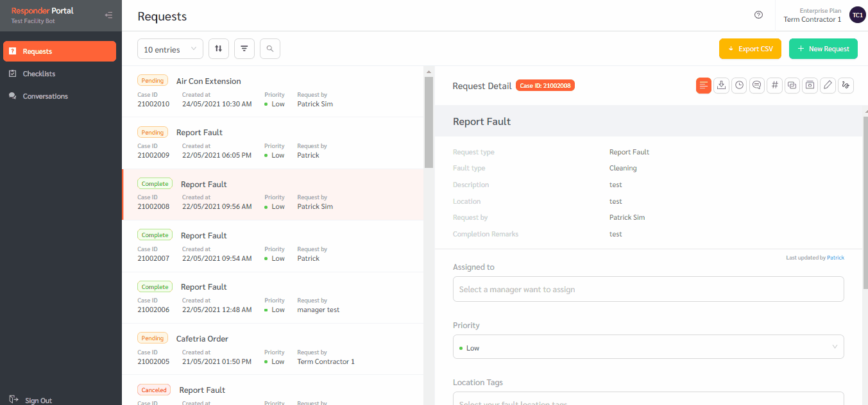Open the request detail view icon
The height and width of the screenshot is (405, 868).
704,85
